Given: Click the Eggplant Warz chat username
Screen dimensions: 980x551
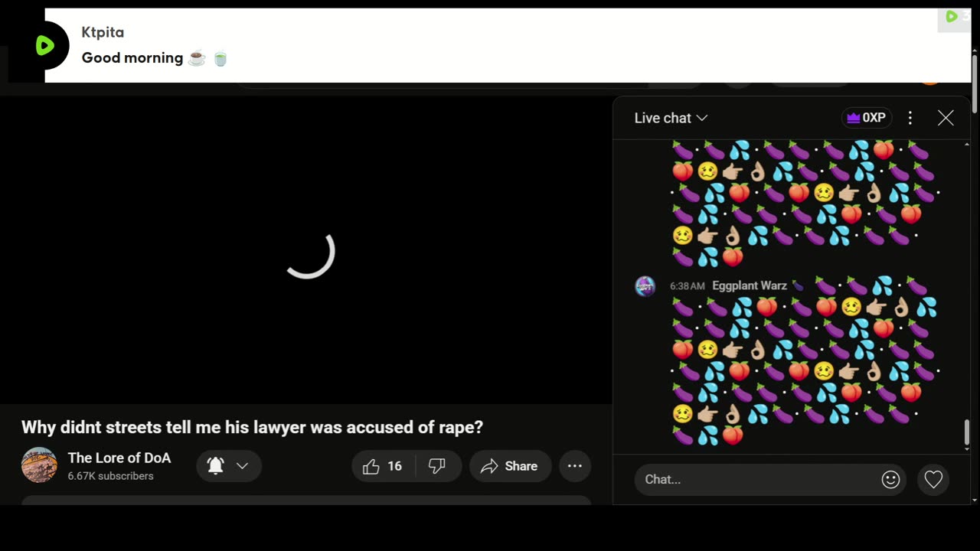Looking at the screenshot, I should [x=750, y=285].
